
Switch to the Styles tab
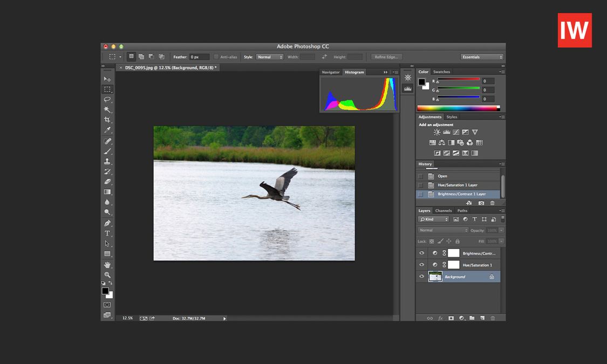click(452, 117)
